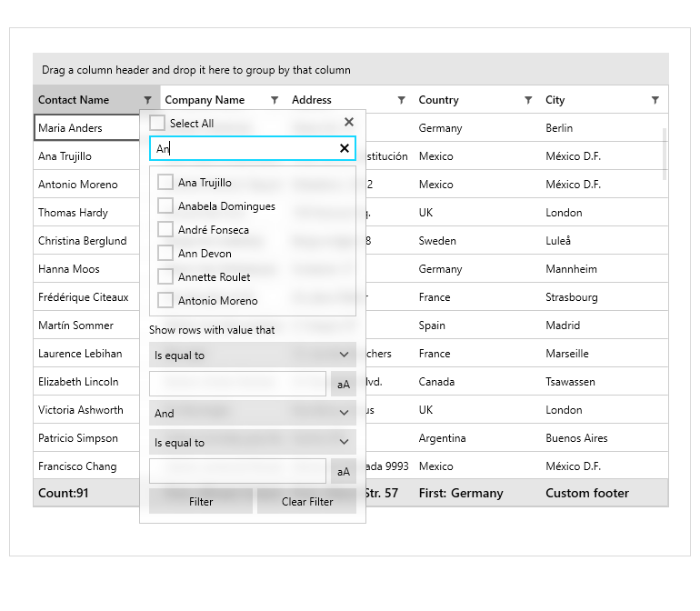Click the group-by drop area panel
The image size is (700, 611).
[x=351, y=69]
